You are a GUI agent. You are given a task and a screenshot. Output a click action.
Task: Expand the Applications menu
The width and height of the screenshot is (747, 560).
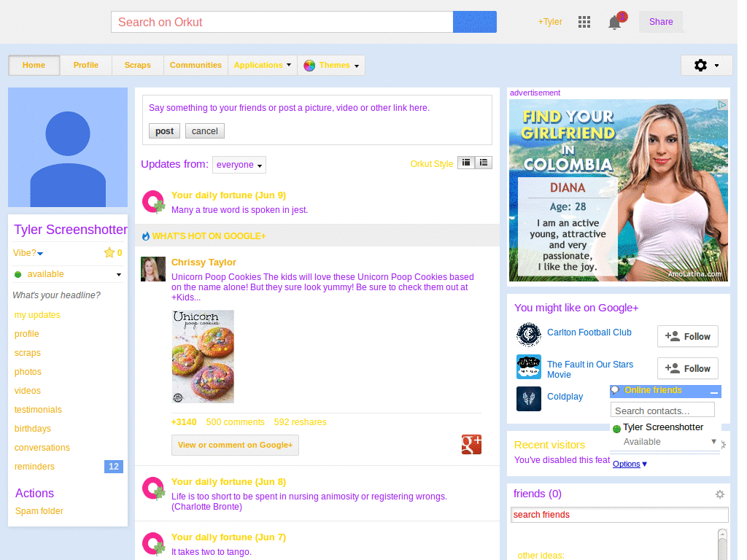263,65
